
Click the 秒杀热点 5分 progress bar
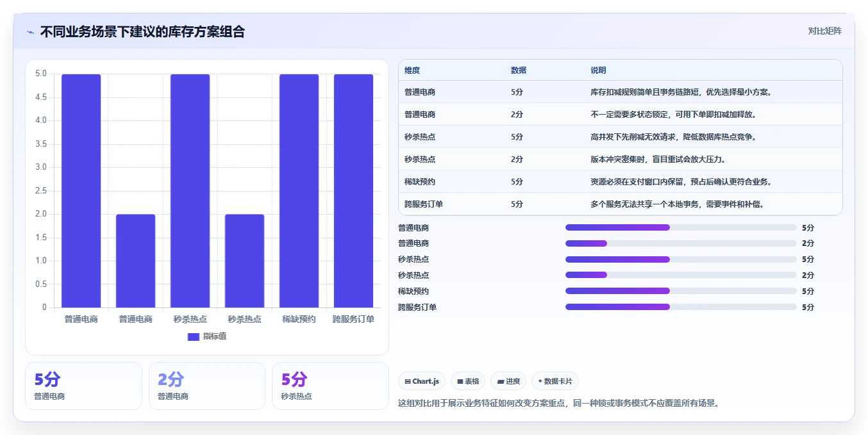tap(681, 259)
